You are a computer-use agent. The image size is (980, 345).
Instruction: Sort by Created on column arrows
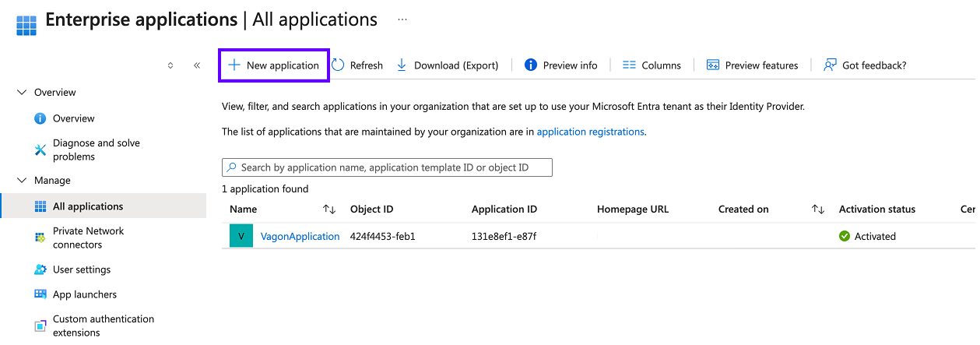click(x=818, y=209)
